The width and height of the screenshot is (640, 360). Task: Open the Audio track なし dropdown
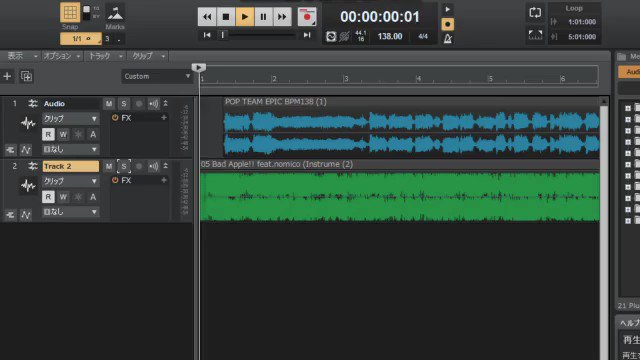(x=71, y=149)
